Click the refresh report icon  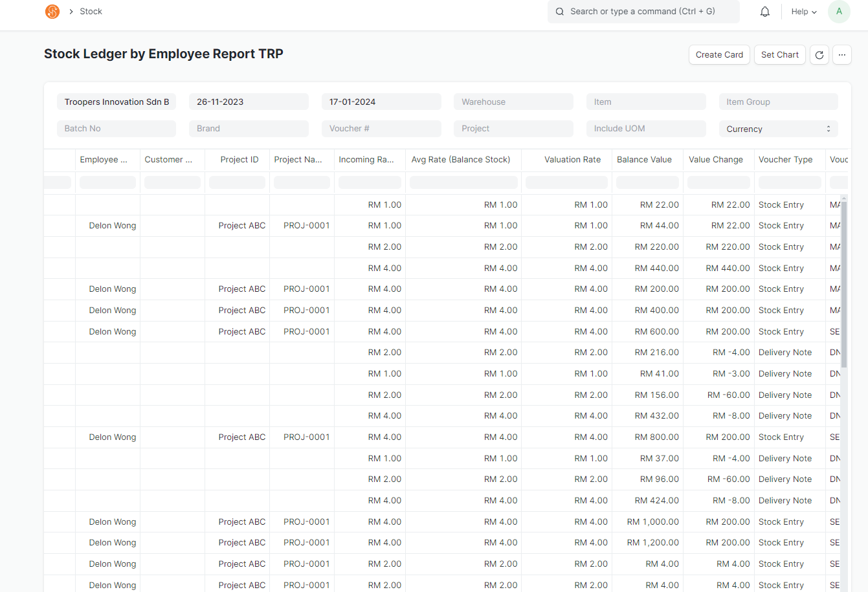pyautogui.click(x=819, y=55)
